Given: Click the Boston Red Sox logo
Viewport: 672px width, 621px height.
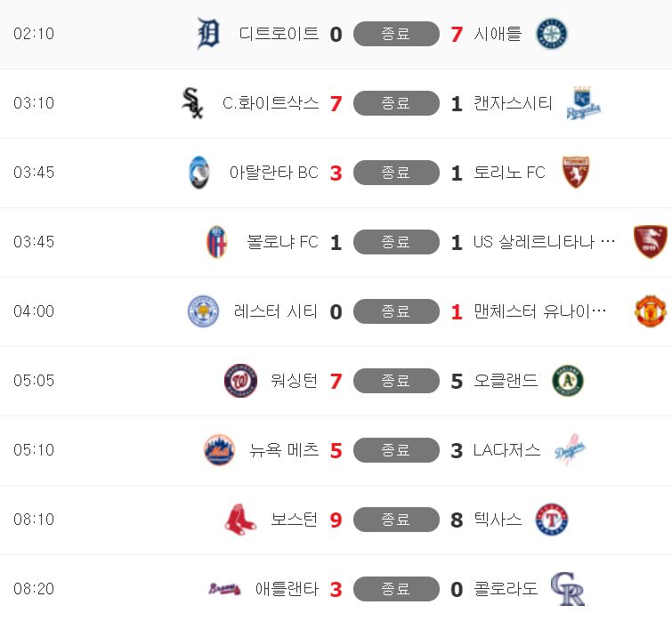Looking at the screenshot, I should 240,519.
